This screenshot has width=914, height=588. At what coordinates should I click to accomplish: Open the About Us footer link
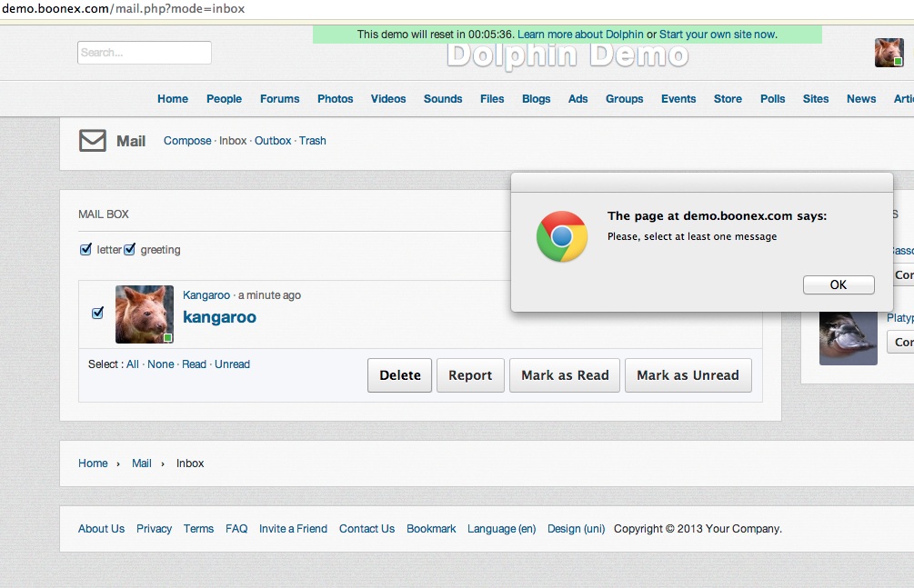click(102, 529)
